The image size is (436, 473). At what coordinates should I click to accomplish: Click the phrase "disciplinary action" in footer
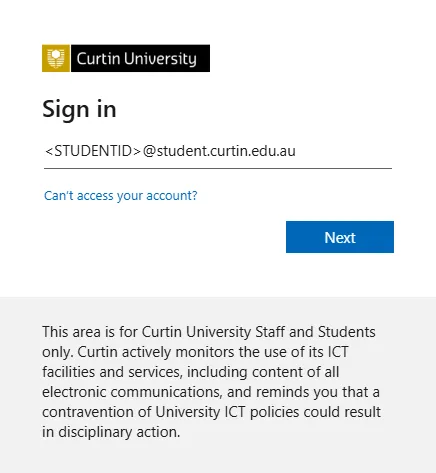tap(119, 432)
